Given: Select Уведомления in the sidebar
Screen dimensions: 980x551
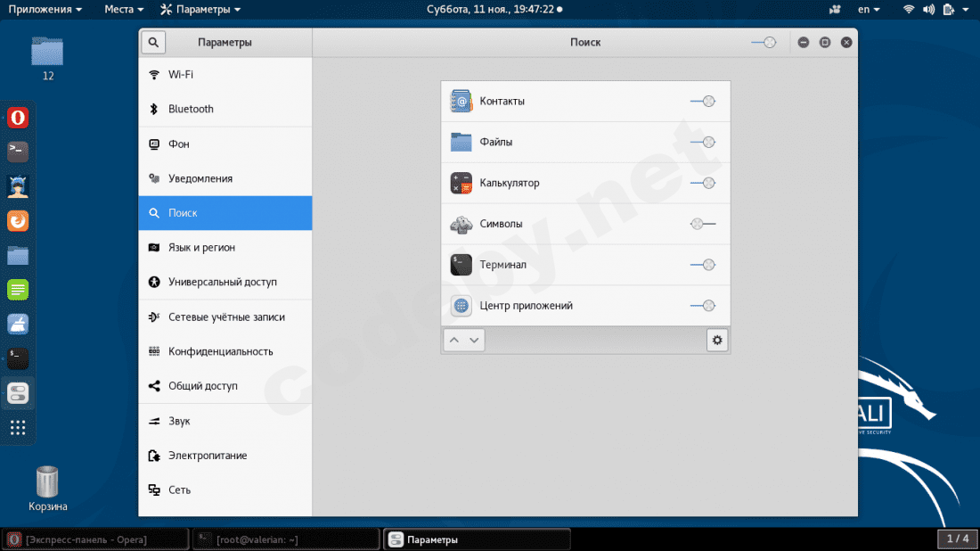Looking at the screenshot, I should [x=225, y=178].
